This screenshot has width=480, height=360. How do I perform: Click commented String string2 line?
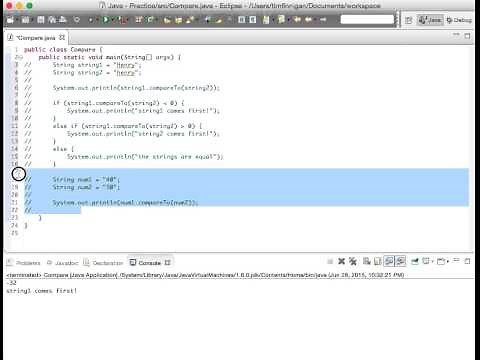(97, 73)
